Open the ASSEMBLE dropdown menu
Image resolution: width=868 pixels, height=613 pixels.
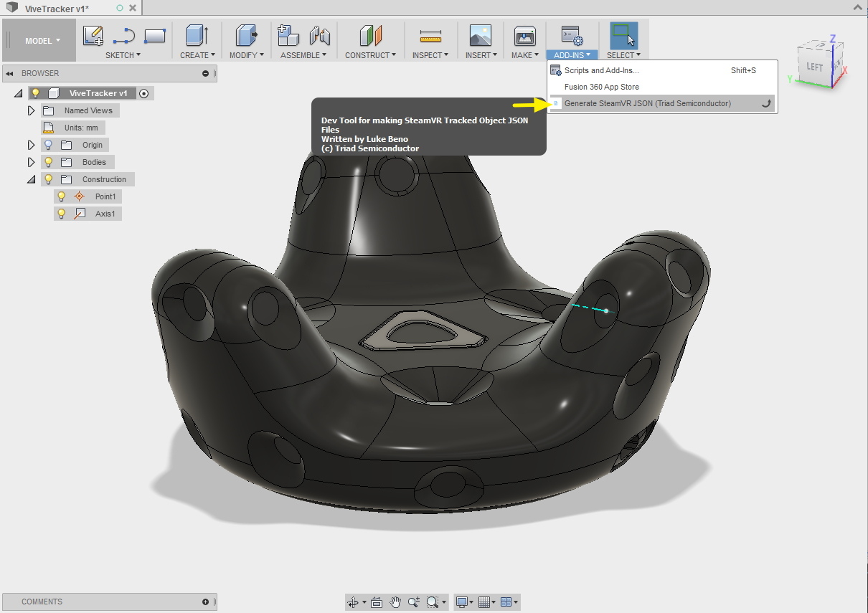tap(303, 55)
